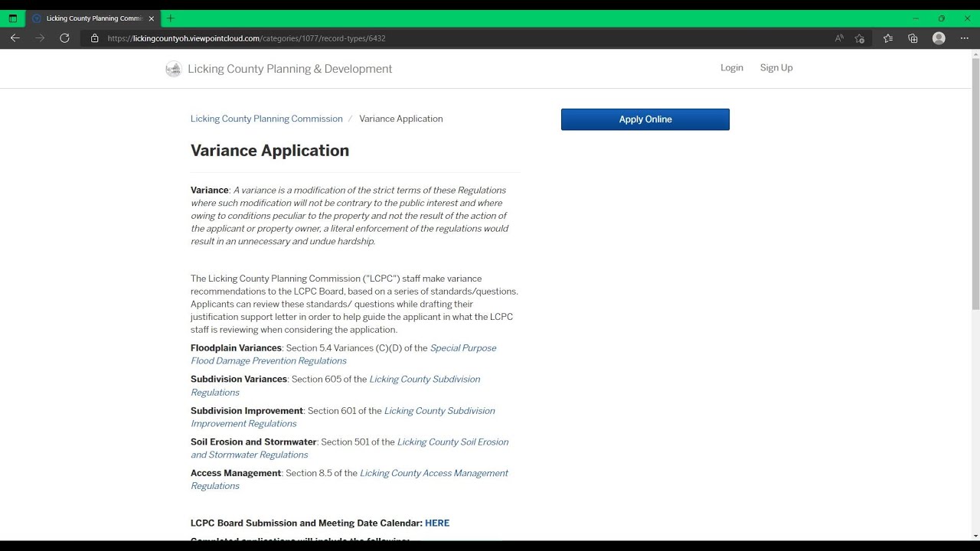Click the browser profile avatar icon

coord(939,38)
